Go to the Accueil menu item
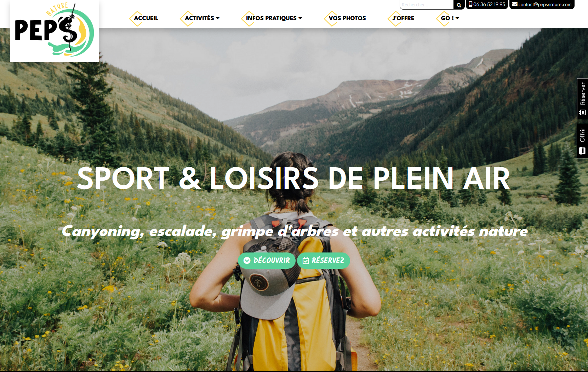This screenshot has height=372, width=588. (x=146, y=18)
